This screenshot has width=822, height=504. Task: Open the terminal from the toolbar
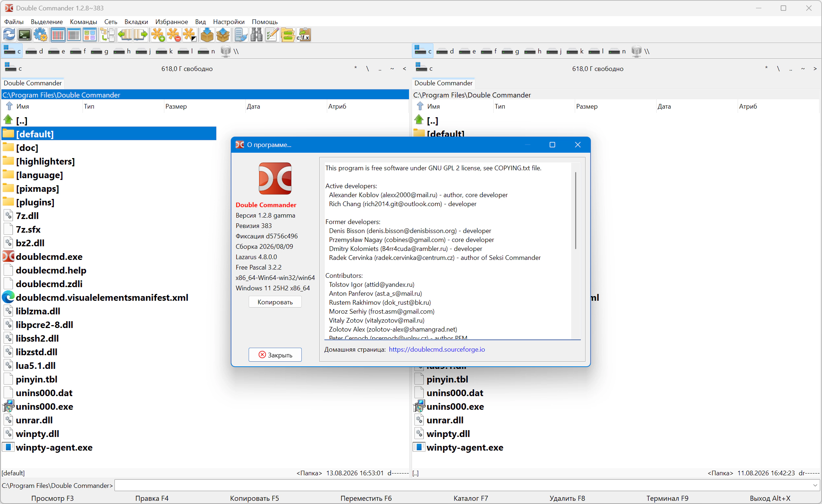click(25, 35)
